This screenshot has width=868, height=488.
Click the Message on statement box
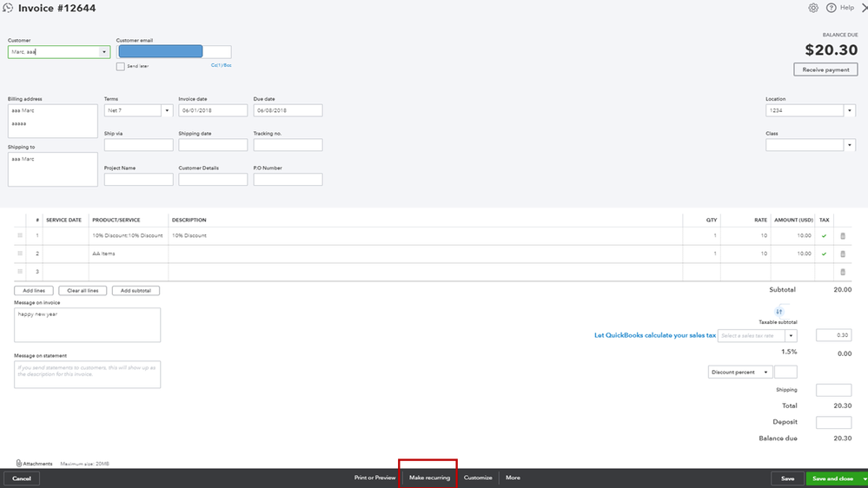(87, 374)
